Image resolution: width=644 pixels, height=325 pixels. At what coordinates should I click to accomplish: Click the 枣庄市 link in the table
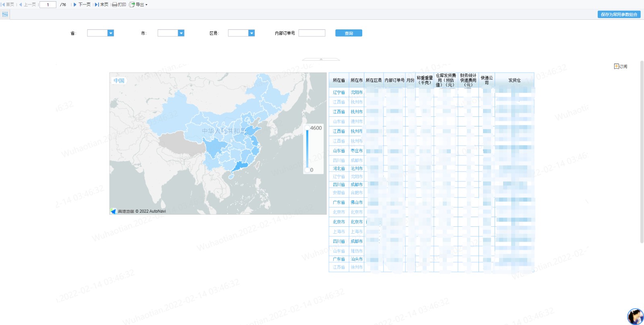click(357, 151)
